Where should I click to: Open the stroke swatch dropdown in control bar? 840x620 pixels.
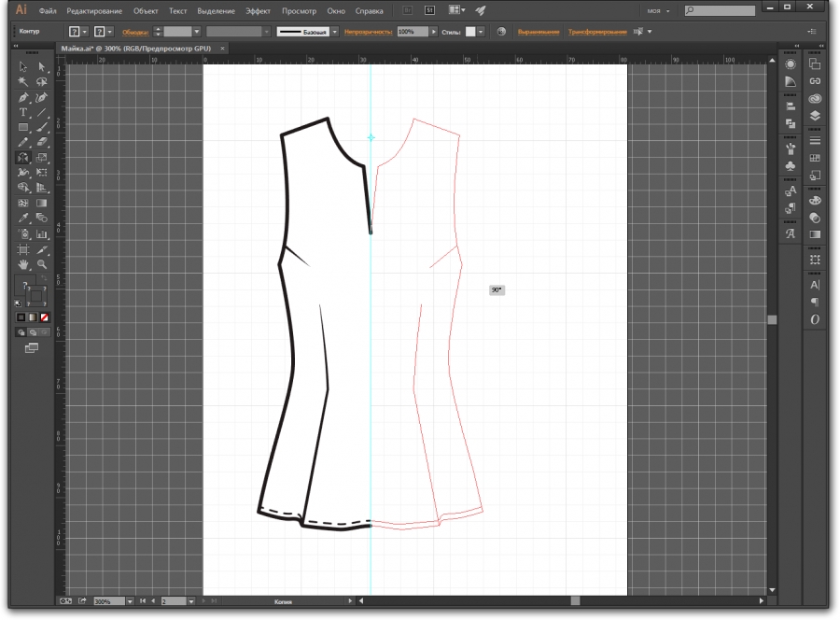(110, 32)
